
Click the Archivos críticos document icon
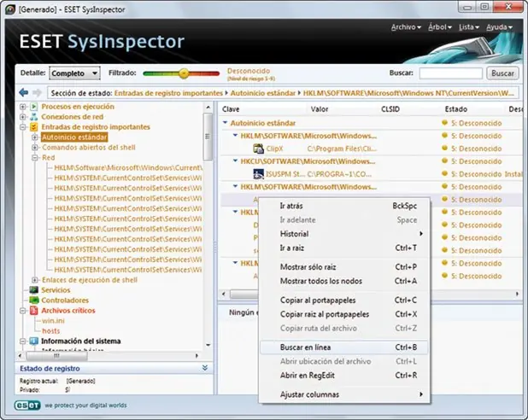(33, 310)
